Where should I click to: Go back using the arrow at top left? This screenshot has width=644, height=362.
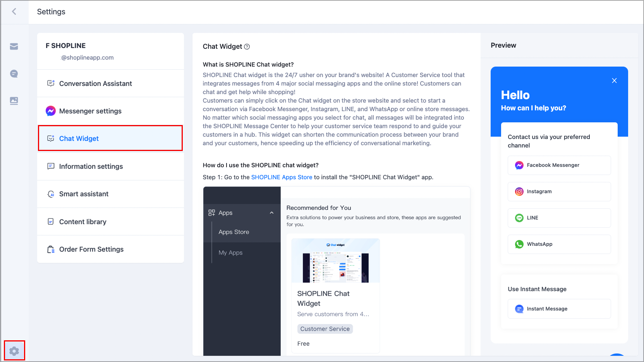point(14,12)
